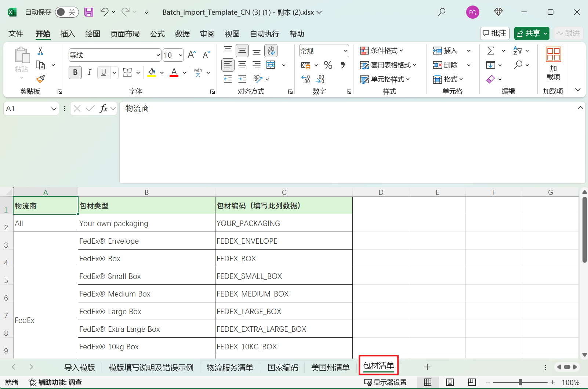Switch to the 插入 ribbon tab

[x=68, y=34]
